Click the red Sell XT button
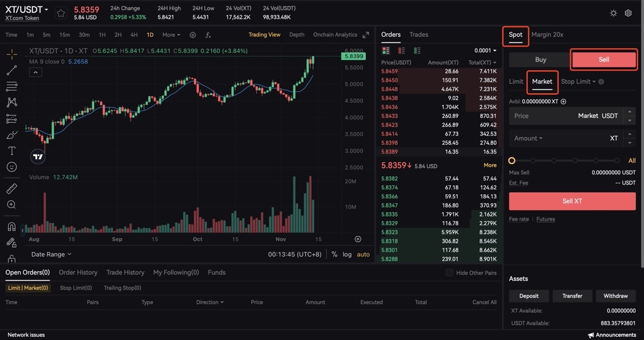644x340 pixels. click(572, 201)
